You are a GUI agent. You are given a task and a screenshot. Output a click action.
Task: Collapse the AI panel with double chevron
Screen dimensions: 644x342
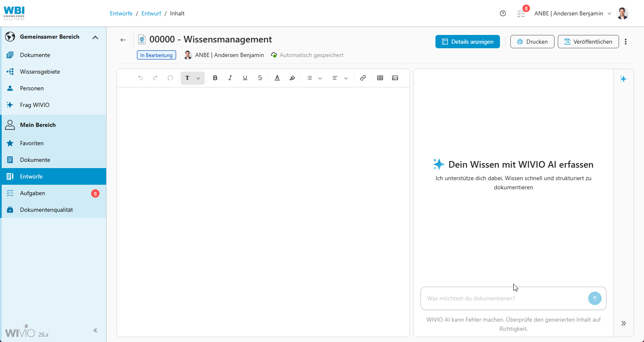[x=624, y=323]
